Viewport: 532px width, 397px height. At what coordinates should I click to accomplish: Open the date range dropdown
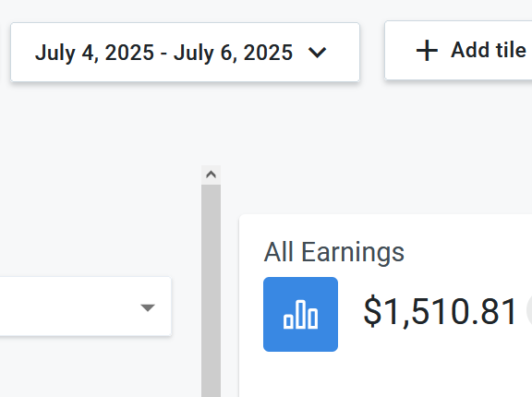click(x=185, y=53)
